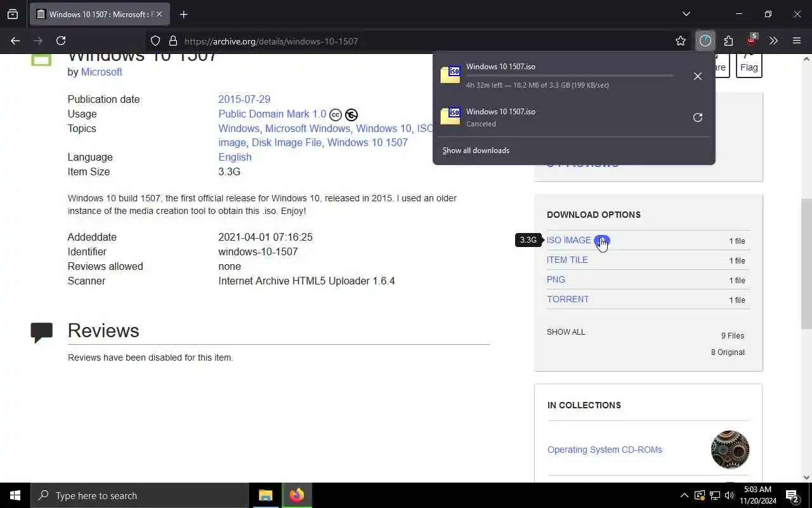Open a new browser tab
Screen dimensions: 812x508
click(183, 14)
